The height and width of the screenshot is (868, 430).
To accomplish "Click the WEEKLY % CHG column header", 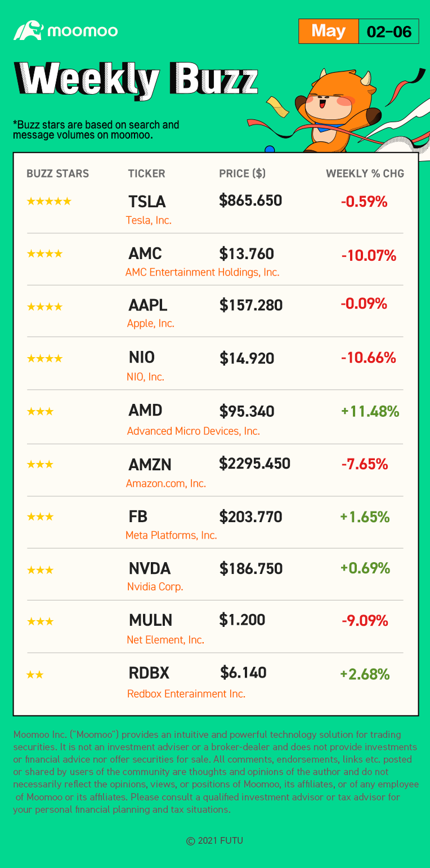I will 365,173.
